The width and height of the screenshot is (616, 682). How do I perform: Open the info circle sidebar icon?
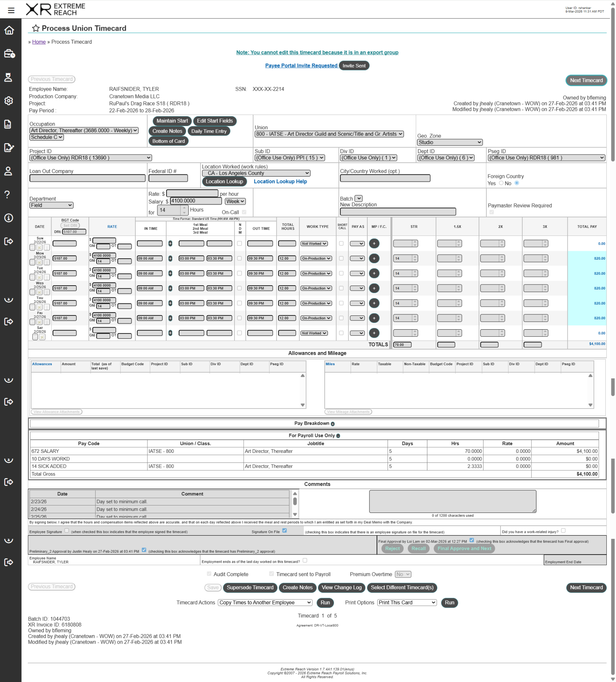click(9, 218)
